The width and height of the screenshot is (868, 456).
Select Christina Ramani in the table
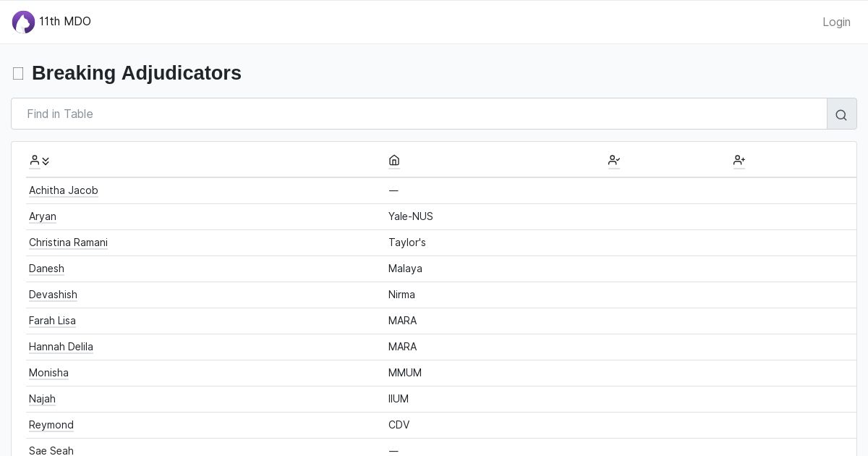click(x=68, y=242)
